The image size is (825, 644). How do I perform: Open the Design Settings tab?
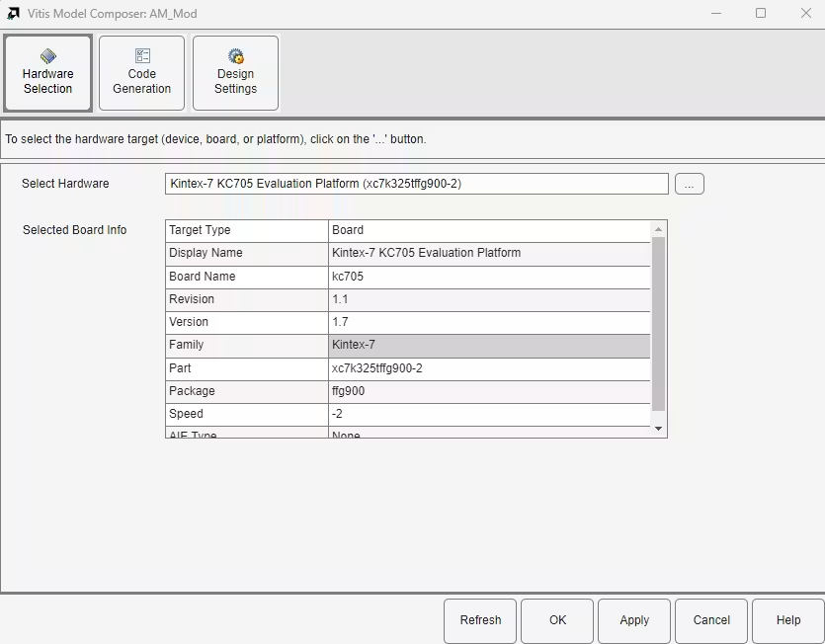[x=235, y=73]
